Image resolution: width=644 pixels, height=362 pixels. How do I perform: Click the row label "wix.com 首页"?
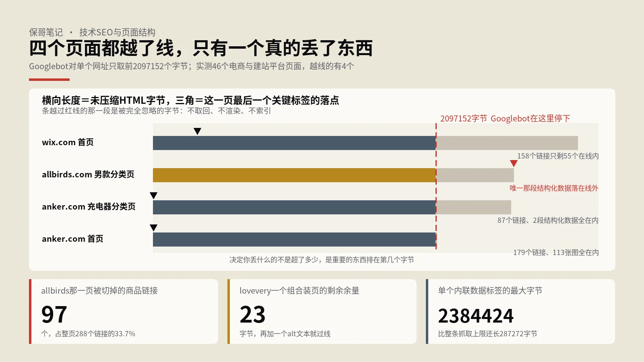68,142
